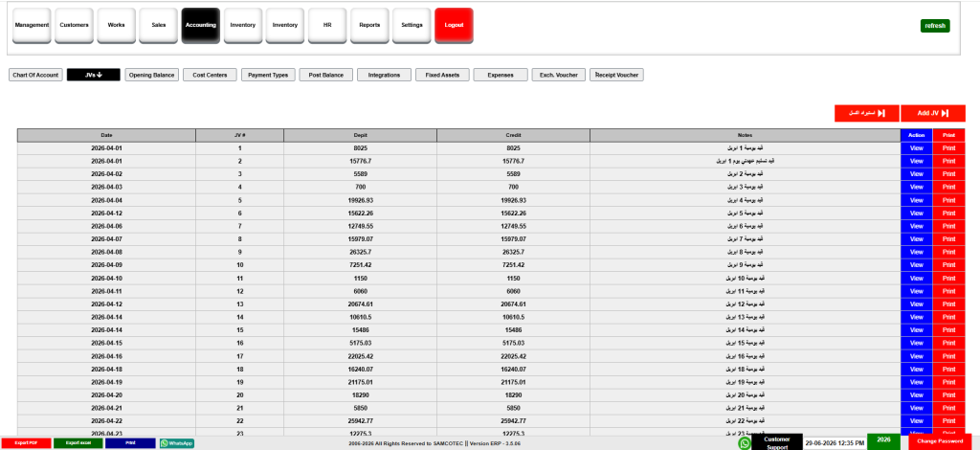
Task: Select debit value 15776.7
Action: [x=360, y=161]
